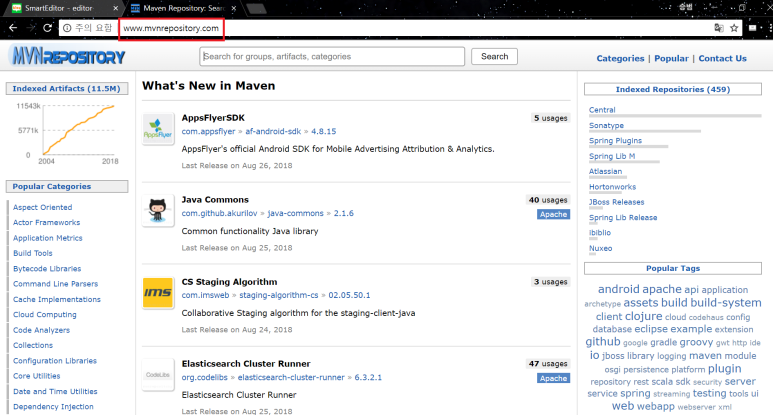
Task: Open Build Tools category
Action: 33,253
